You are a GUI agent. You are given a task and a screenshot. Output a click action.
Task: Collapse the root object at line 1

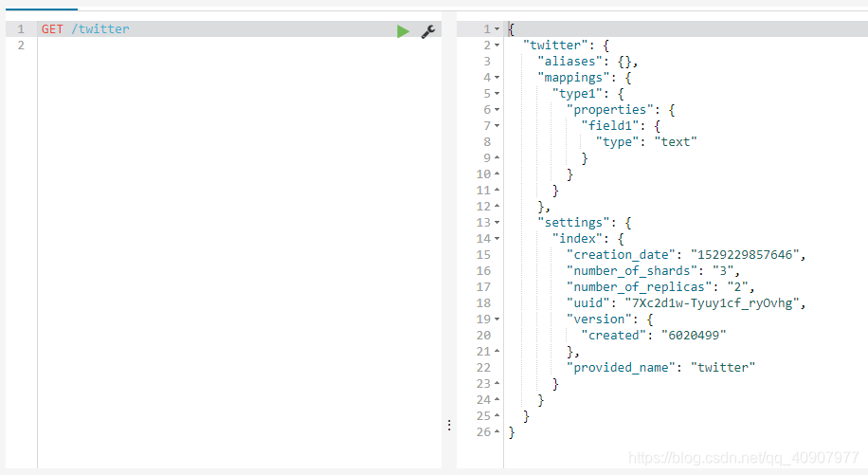coord(497,28)
